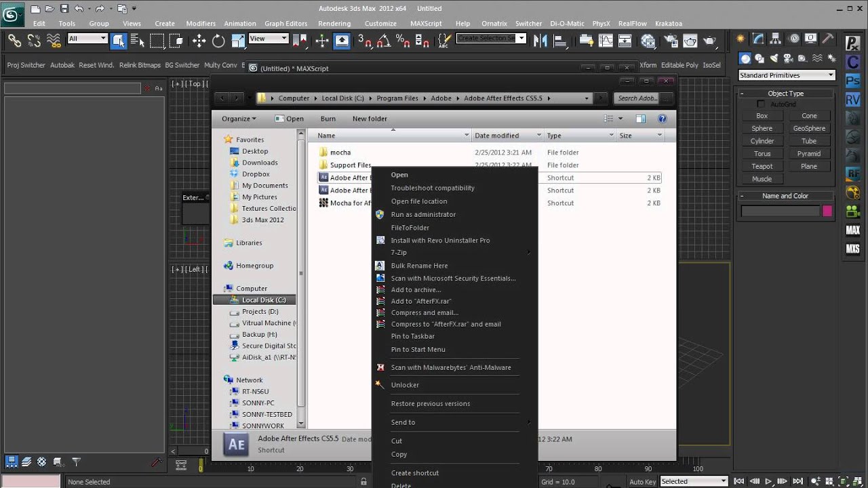Click the Unlink Selection icon
This screenshot has height=488, width=868.
click(x=34, y=41)
